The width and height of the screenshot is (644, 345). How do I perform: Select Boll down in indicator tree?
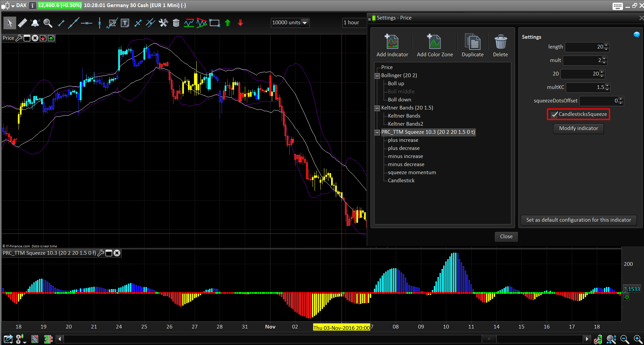click(399, 100)
